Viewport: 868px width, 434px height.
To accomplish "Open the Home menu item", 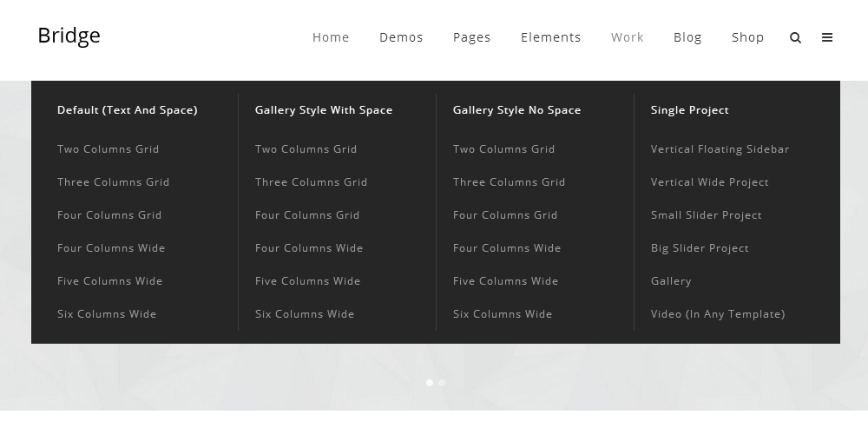I will click(x=331, y=37).
